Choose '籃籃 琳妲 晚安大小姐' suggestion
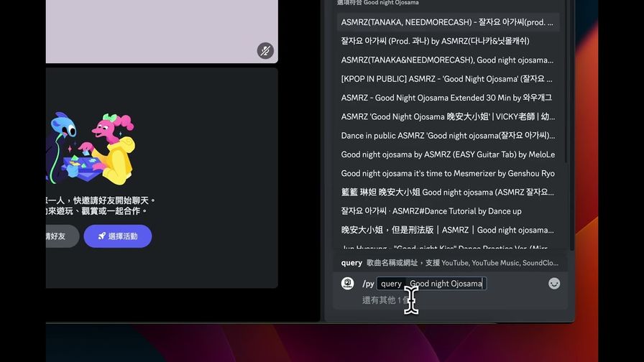 coord(448,192)
